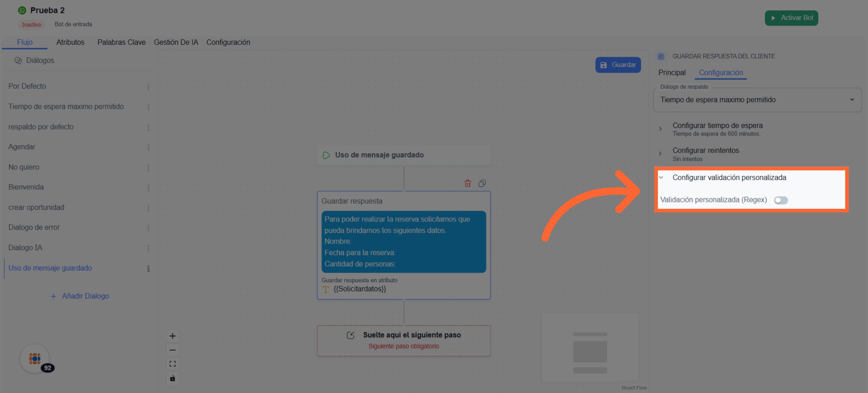Zoom in on the flow canvas
Image resolution: width=868 pixels, height=393 pixels.
click(x=173, y=336)
